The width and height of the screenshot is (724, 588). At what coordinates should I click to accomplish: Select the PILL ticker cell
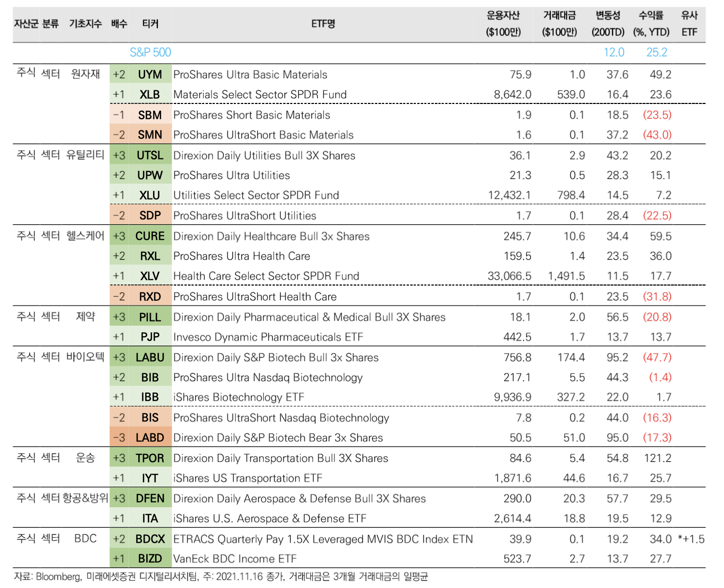tap(150, 317)
